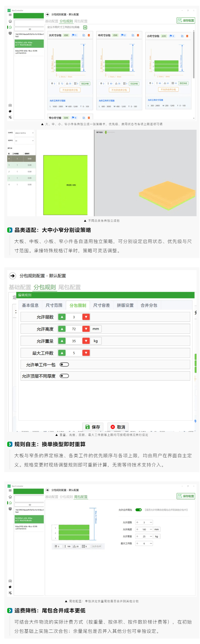Delete the 大尺寸分包 card
This screenshot has height=644, width=200.
click(x=89, y=35)
